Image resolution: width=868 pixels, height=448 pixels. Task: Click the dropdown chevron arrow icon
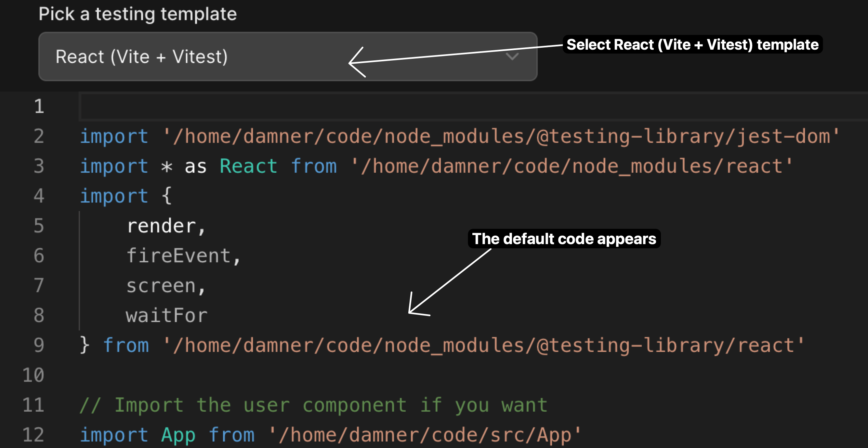pos(512,56)
